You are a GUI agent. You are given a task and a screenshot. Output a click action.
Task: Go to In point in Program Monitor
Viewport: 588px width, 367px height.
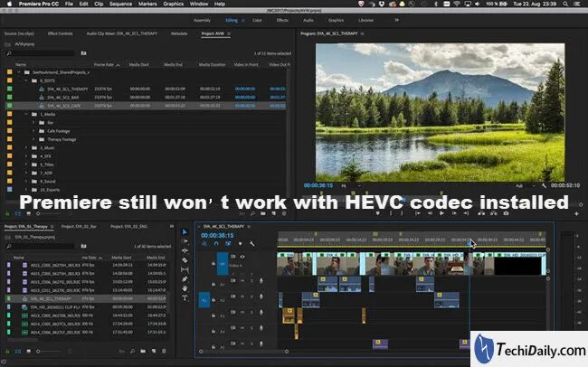tap(417, 213)
